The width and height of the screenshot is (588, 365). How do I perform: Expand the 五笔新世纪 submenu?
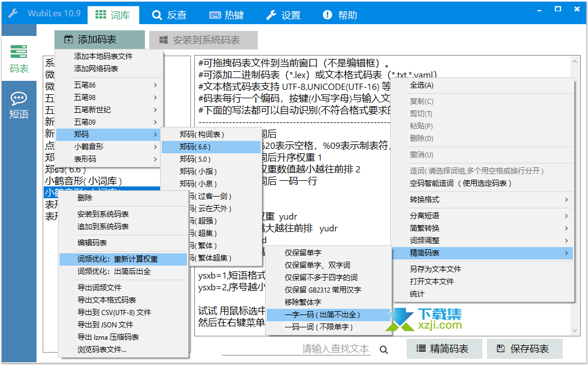109,110
